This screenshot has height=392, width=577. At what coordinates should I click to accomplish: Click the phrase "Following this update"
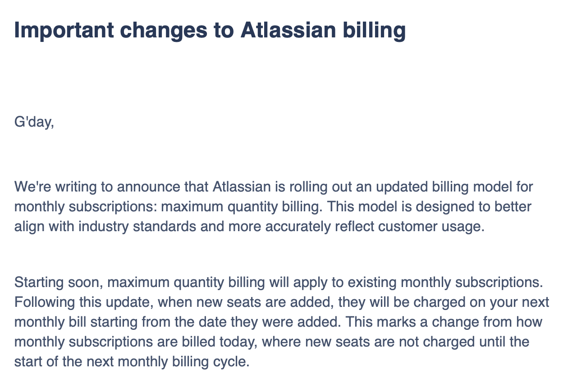[x=86, y=302]
